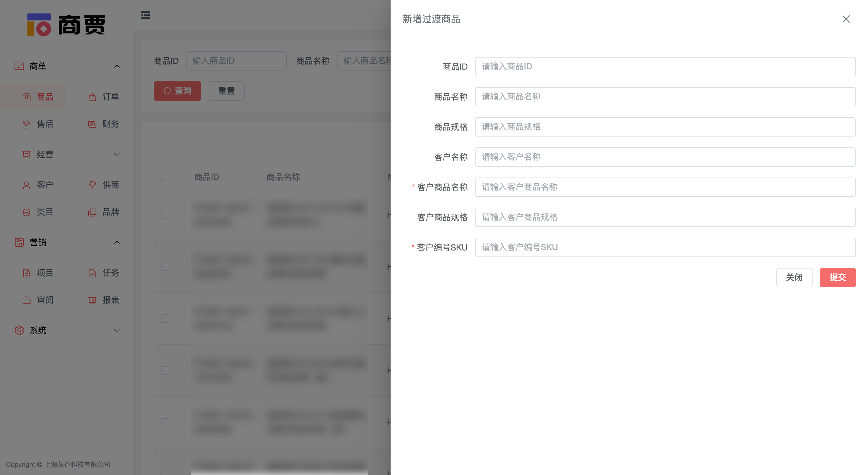The width and height of the screenshot is (868, 475).
Task: Open the 项目 menu item
Action: (45, 273)
